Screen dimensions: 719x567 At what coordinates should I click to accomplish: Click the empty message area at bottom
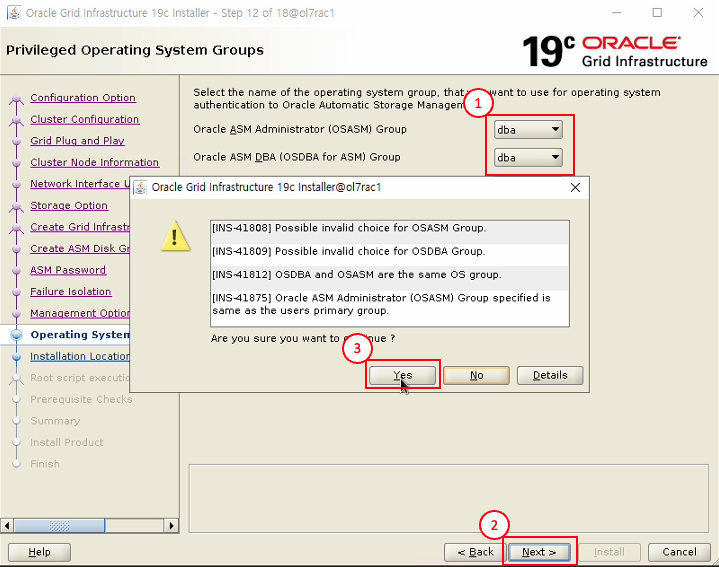coord(448,499)
